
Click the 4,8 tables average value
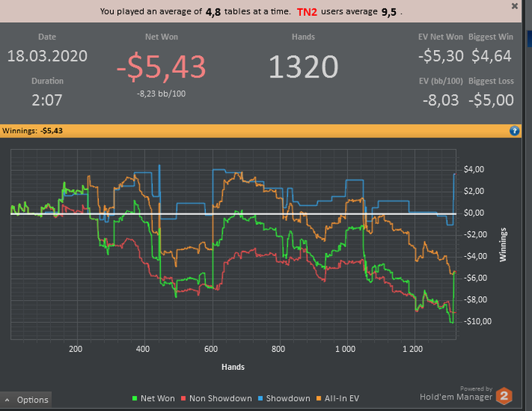[213, 12]
